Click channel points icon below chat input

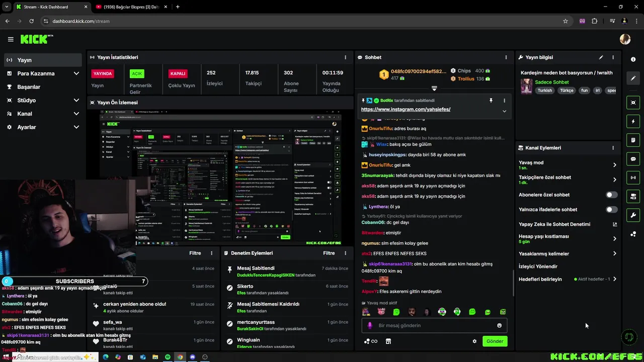coord(370,341)
